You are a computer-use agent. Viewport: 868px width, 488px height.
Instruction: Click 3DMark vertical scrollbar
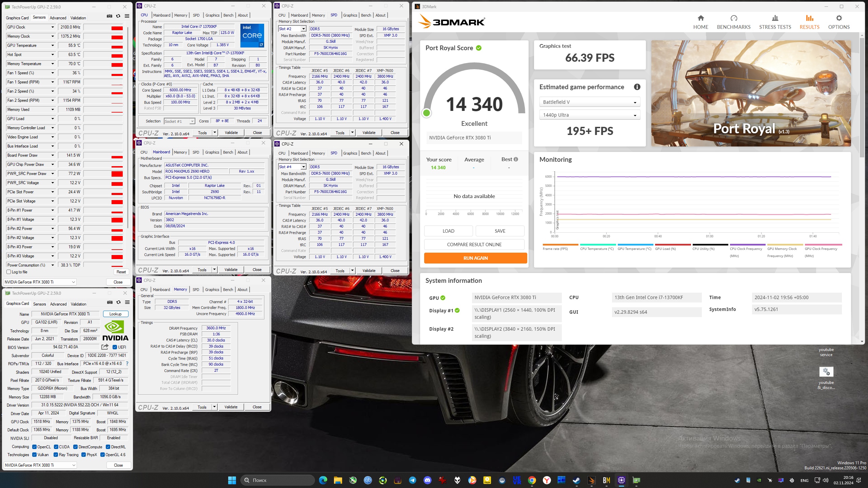point(863,98)
